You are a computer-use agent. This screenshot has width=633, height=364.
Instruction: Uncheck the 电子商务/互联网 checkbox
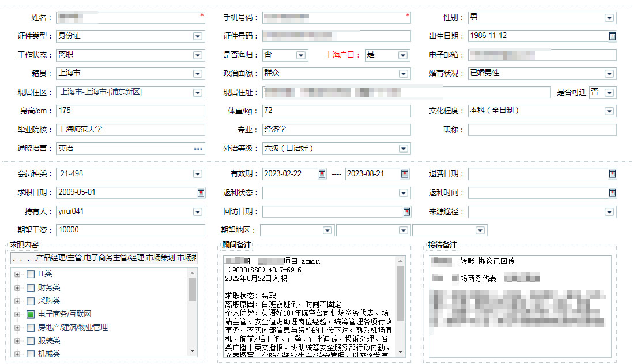pyautogui.click(x=31, y=314)
